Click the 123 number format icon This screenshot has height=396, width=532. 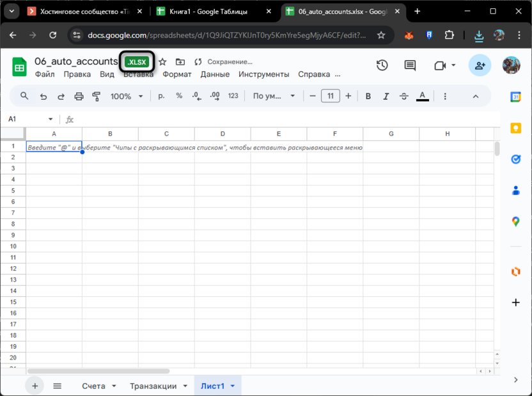pos(233,95)
